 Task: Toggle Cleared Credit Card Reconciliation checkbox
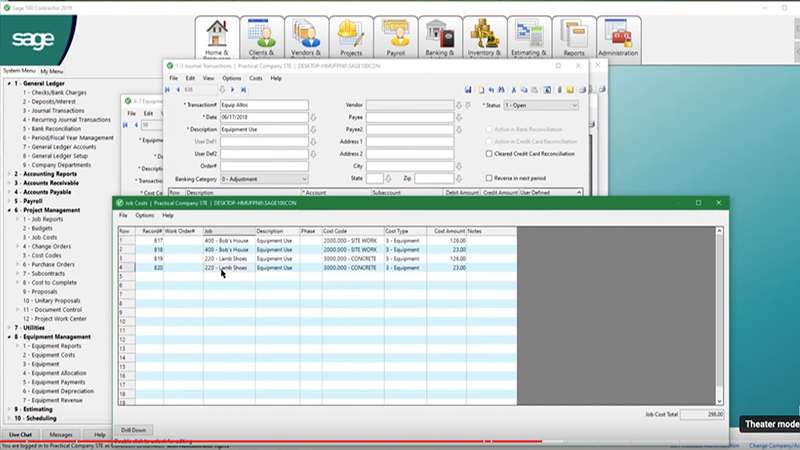489,154
